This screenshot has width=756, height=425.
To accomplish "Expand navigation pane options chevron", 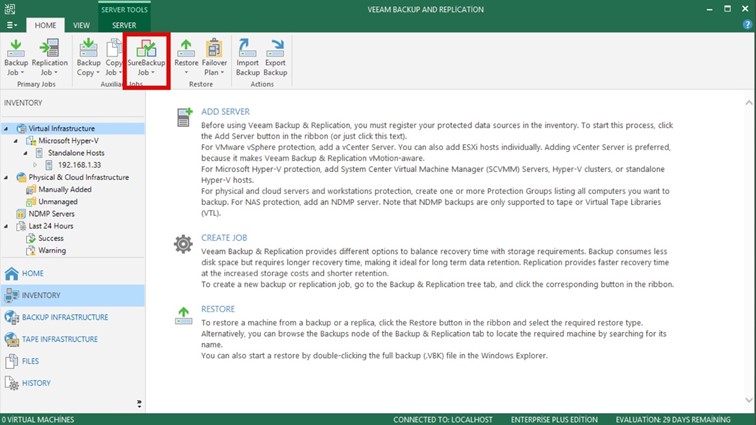I will [139, 404].
